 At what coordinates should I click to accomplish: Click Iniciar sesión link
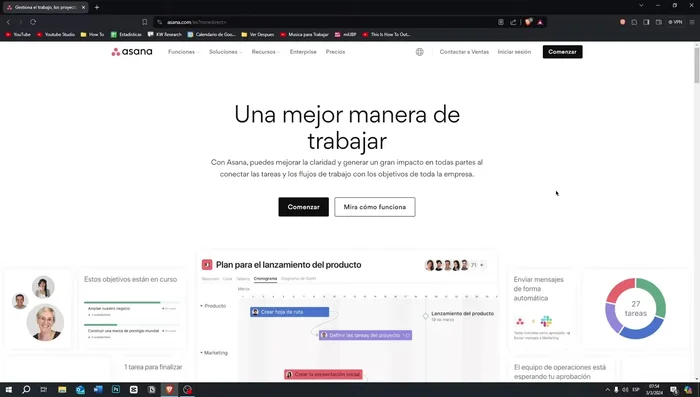[x=514, y=52]
